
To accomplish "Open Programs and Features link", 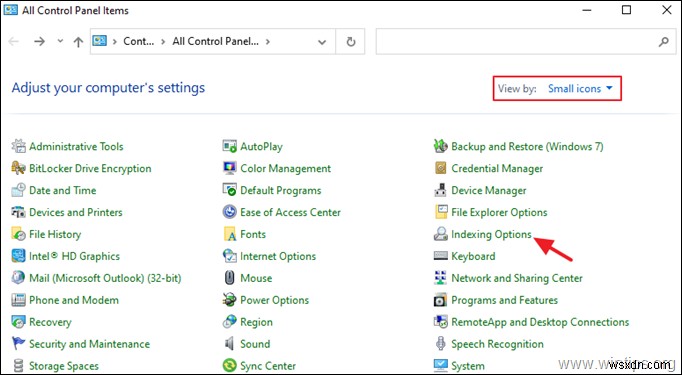I will tap(505, 300).
